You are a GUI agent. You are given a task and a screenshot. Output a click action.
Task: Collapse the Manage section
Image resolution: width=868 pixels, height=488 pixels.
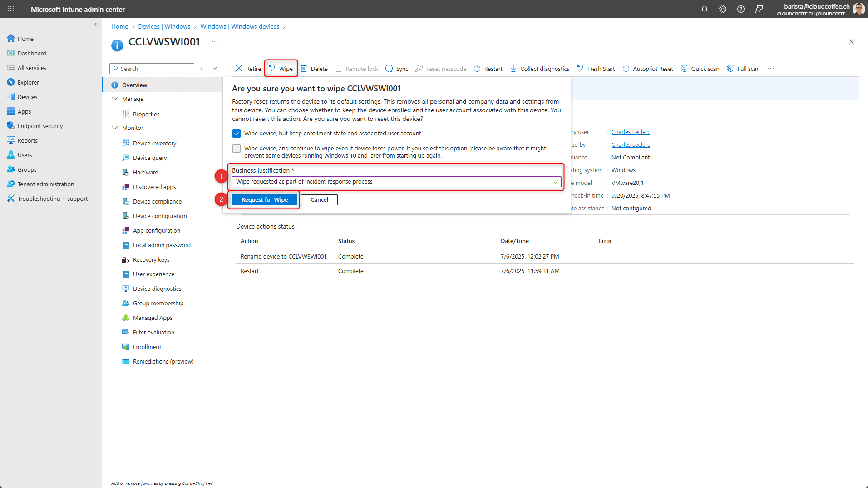115,99
